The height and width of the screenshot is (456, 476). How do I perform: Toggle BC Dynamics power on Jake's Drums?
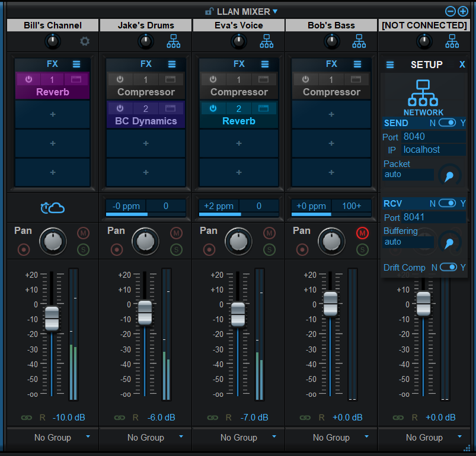click(120, 108)
